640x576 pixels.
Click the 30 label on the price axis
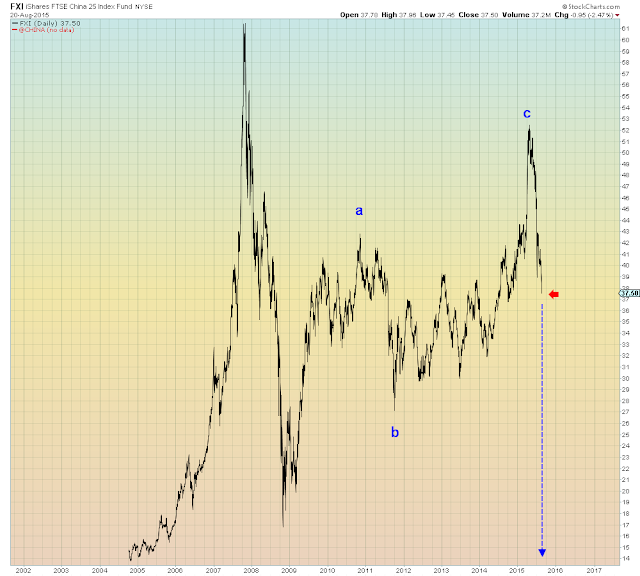tap(625, 378)
